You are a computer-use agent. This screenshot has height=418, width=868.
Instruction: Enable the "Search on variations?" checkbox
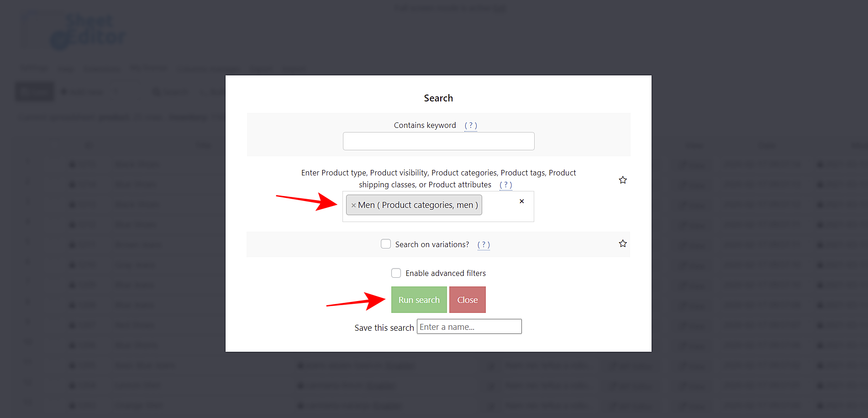[386, 243]
